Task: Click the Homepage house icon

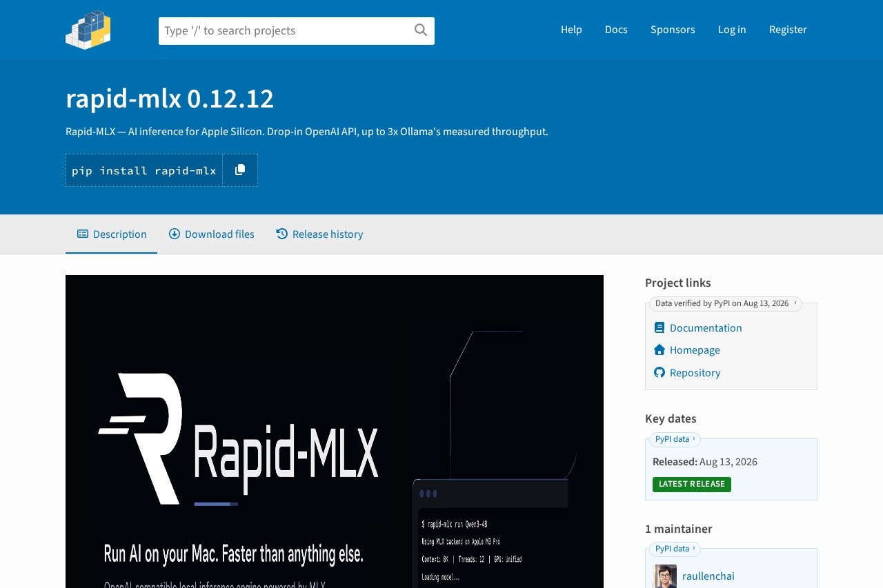Action: (659, 349)
